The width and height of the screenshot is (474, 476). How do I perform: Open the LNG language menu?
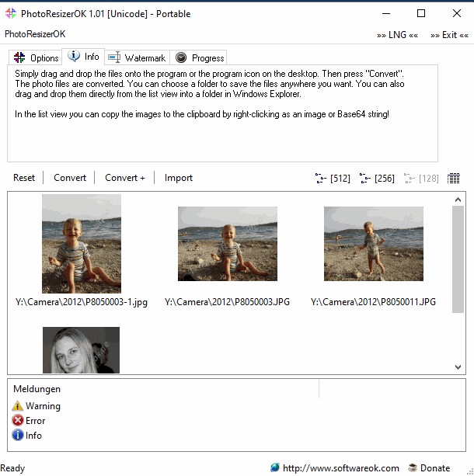(397, 35)
